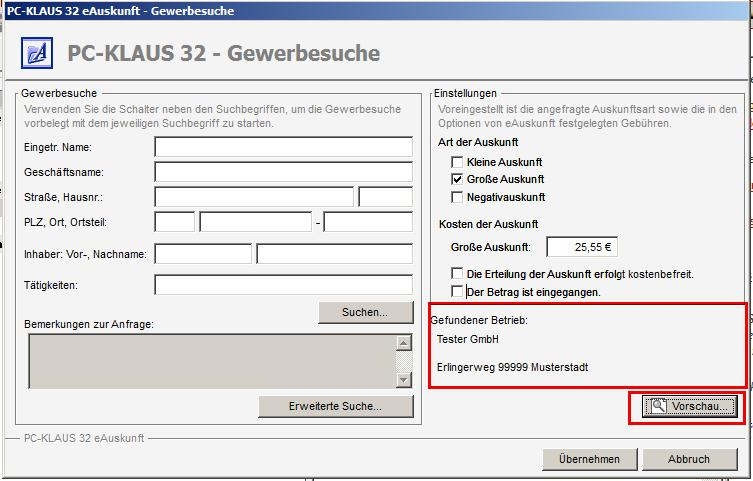
Task: Focus the Geschäftsname text field
Action: 283,172
